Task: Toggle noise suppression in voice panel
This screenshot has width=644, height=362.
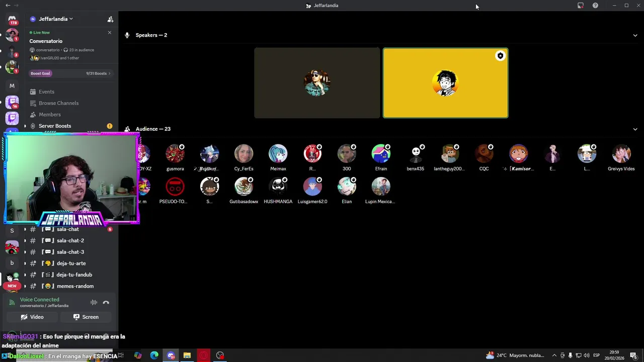Action: click(x=94, y=302)
